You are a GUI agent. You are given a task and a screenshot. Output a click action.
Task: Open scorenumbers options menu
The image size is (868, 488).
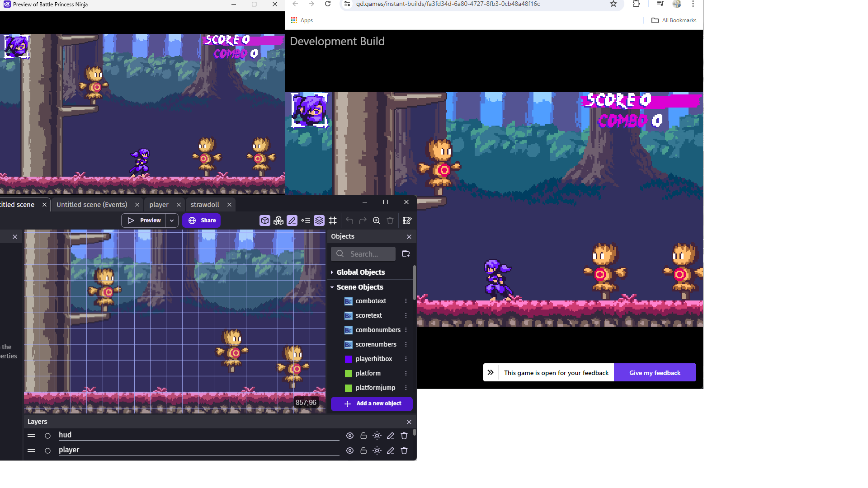point(406,344)
